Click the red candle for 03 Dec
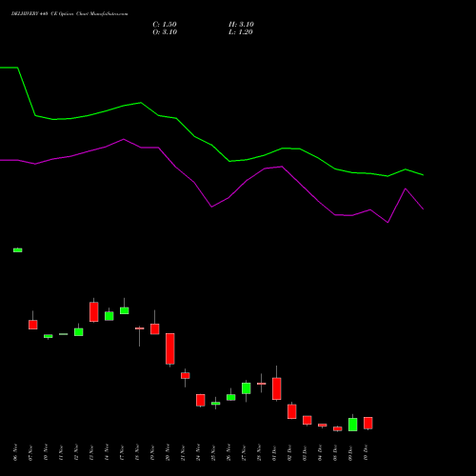 coord(307,420)
